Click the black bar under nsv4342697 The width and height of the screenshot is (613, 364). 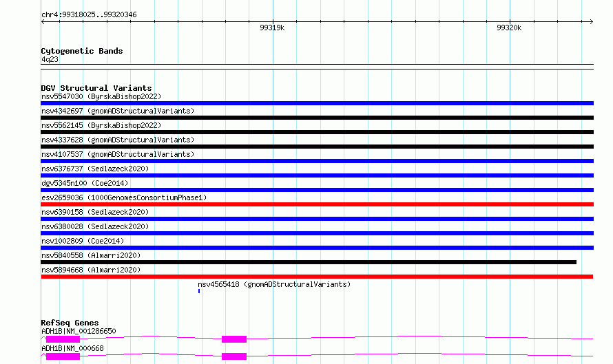tap(317, 118)
